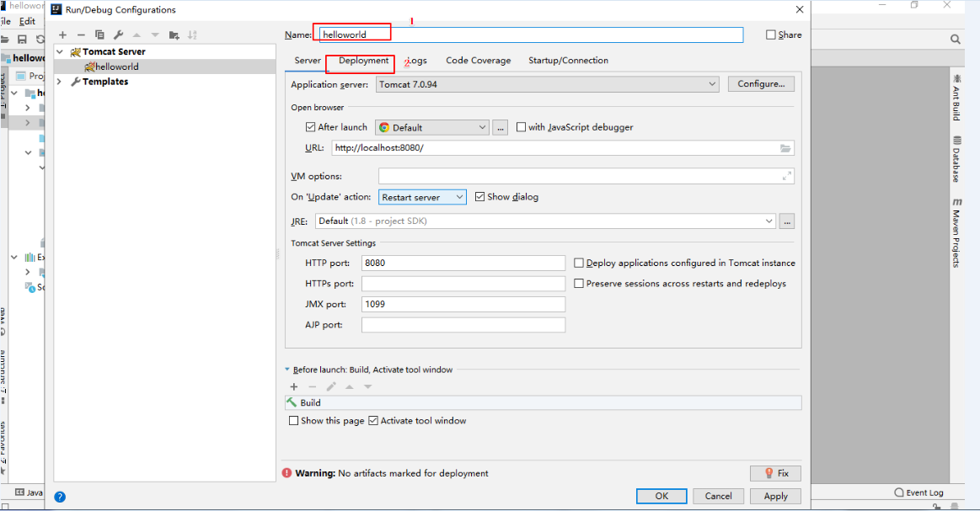Open the Database side panel

[x=957, y=159]
